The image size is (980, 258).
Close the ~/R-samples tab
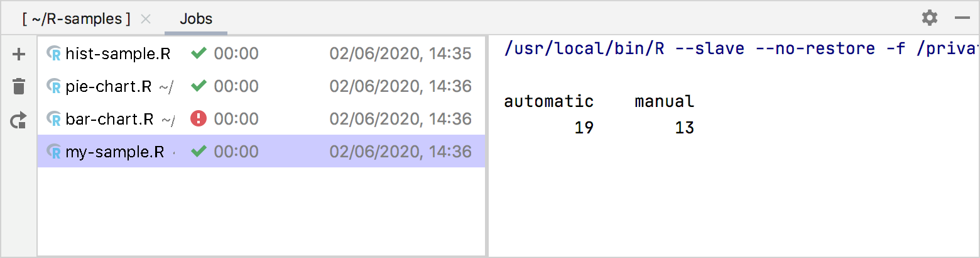[x=146, y=19]
